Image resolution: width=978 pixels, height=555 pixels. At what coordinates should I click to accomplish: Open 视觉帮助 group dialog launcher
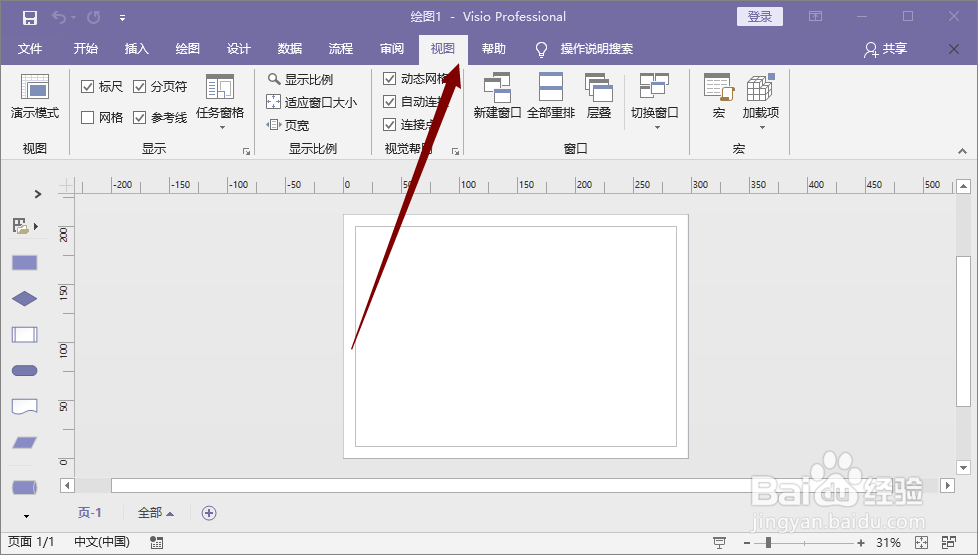click(455, 152)
